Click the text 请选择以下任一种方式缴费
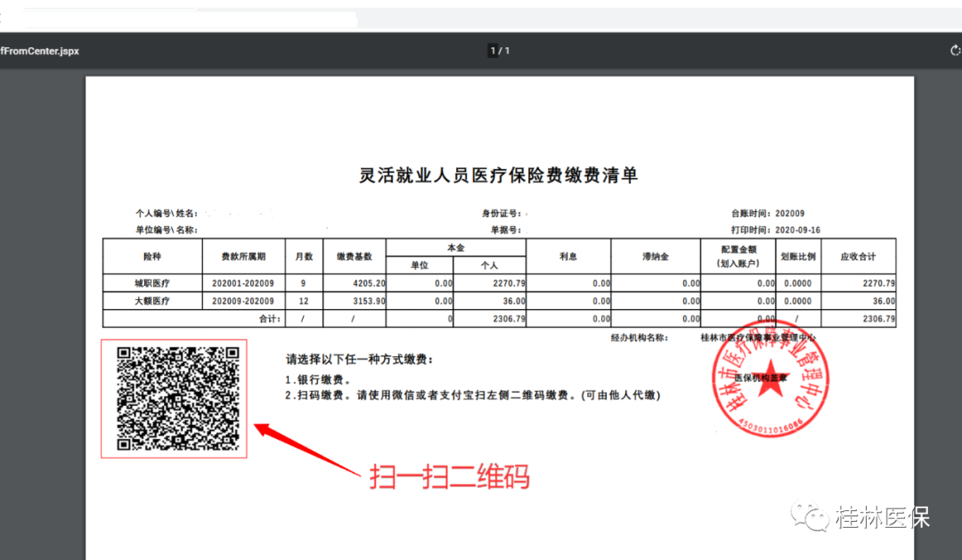The height and width of the screenshot is (560, 962). point(360,360)
